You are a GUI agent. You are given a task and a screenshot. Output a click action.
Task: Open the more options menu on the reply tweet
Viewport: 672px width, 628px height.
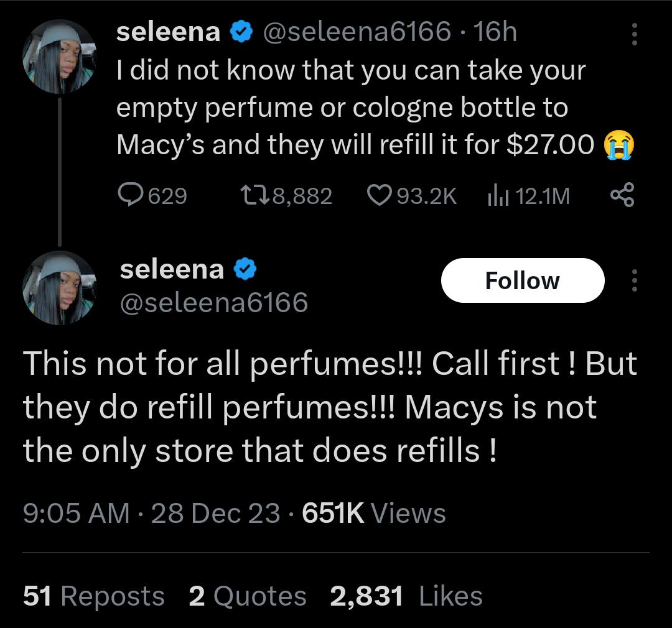coord(635,280)
